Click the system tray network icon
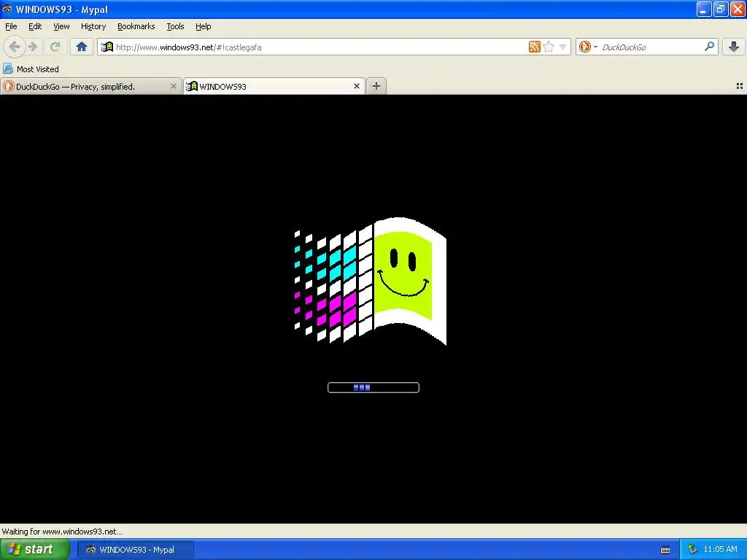Viewport: 747px width, 560px height. pyautogui.click(x=692, y=550)
